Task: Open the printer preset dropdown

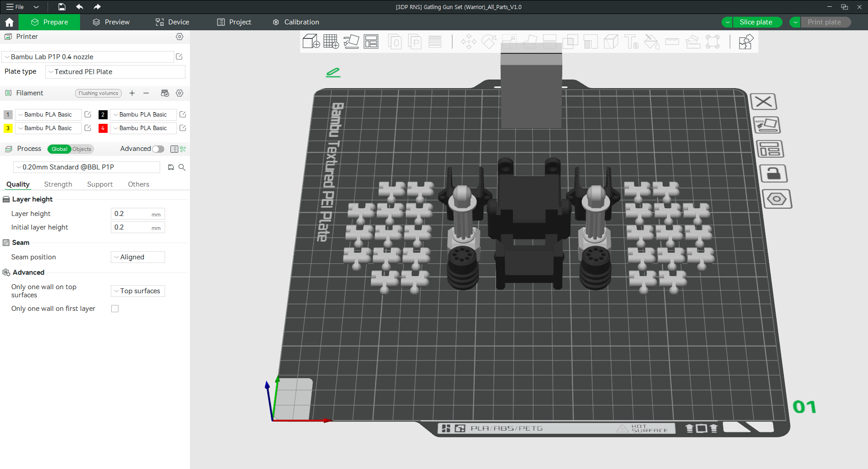Action: (x=88, y=57)
